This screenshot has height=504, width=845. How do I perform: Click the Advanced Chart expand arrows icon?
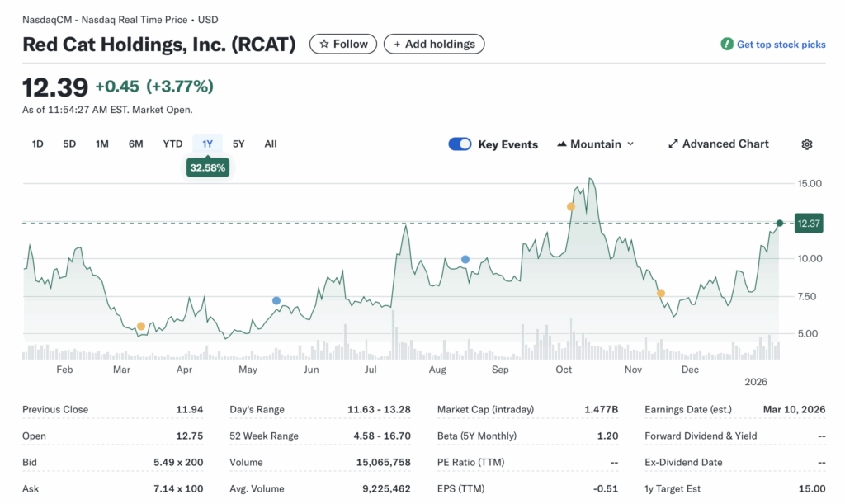point(673,144)
